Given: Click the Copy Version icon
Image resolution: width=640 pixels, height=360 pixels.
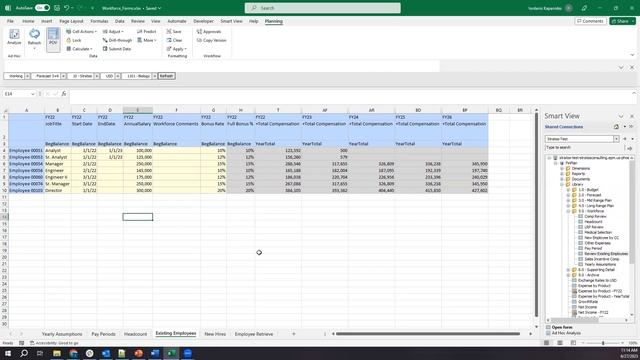Looking at the screenshot, I should tap(211, 40).
